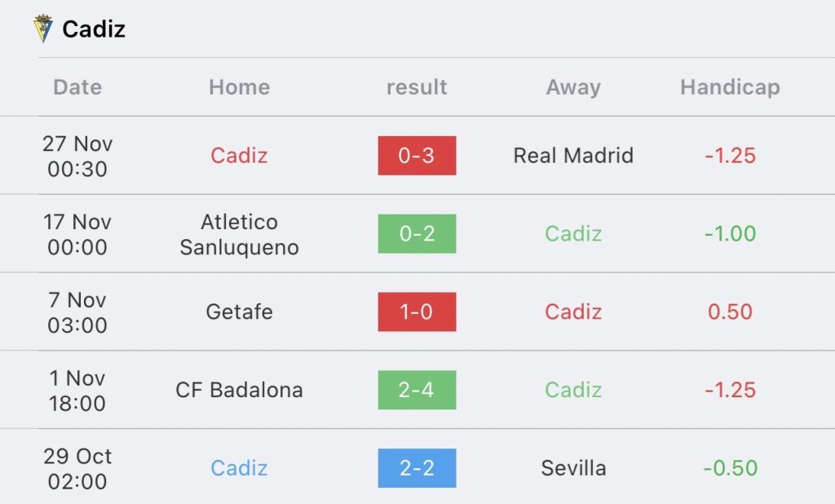The height and width of the screenshot is (504, 835).
Task: Click the result column header
Action: point(417,86)
